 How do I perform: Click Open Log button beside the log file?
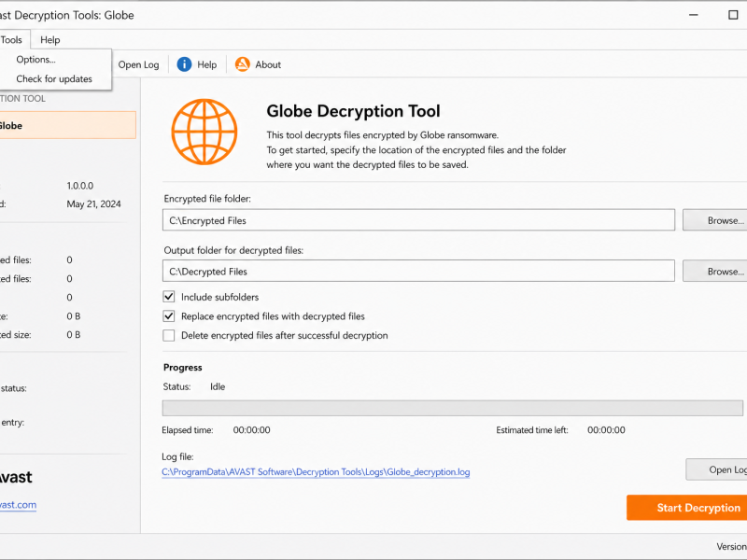[716, 469]
